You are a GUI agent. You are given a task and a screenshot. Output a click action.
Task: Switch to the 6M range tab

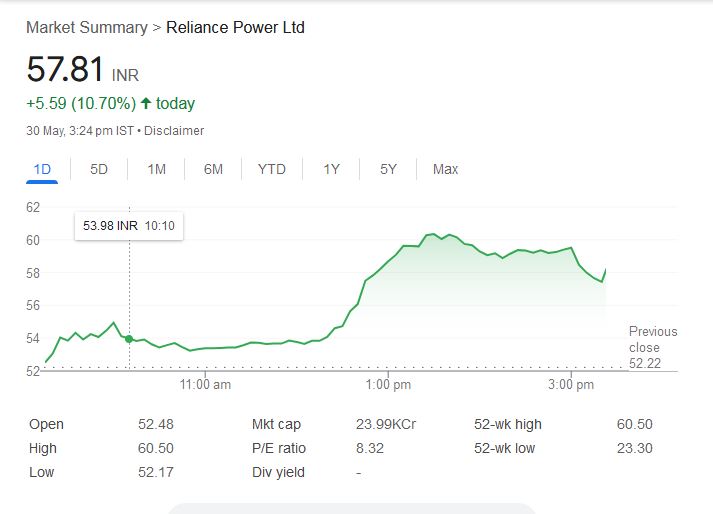(x=213, y=169)
